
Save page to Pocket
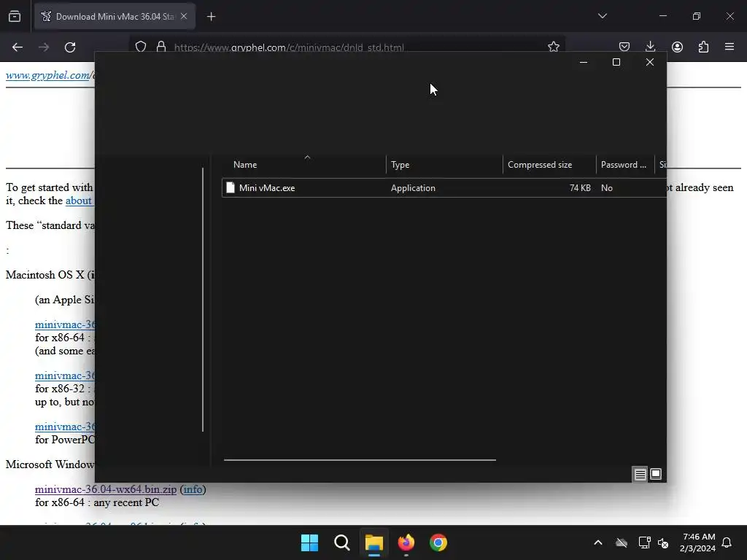coord(624,47)
